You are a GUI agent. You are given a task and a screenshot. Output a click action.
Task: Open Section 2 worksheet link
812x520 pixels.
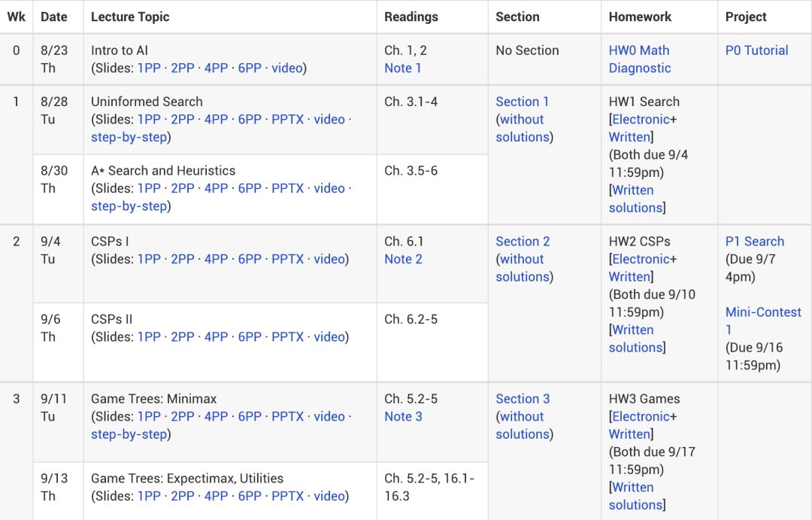tap(523, 242)
